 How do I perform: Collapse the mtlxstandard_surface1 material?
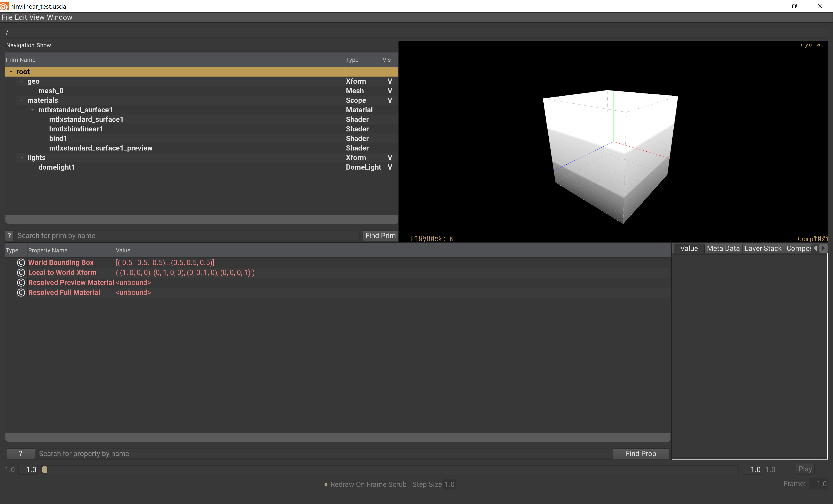[33, 110]
